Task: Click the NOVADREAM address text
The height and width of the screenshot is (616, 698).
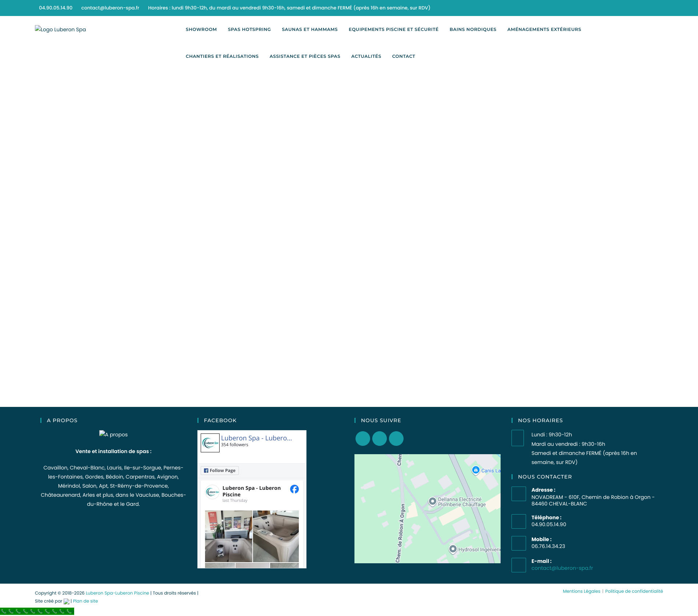Action: pos(593,500)
